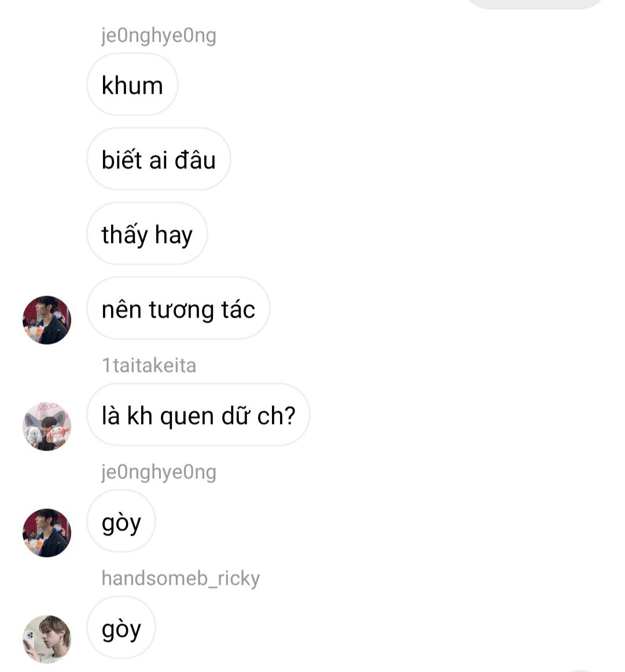Image resolution: width=625 pixels, height=672 pixels.
Task: Open the 1taitakeita username label
Action: coord(149,365)
